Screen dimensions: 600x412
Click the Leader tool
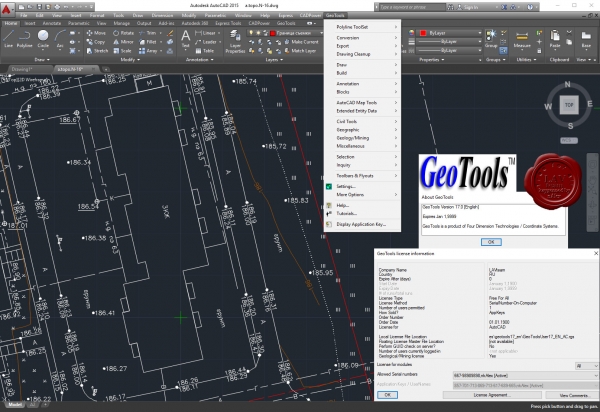coord(206,42)
